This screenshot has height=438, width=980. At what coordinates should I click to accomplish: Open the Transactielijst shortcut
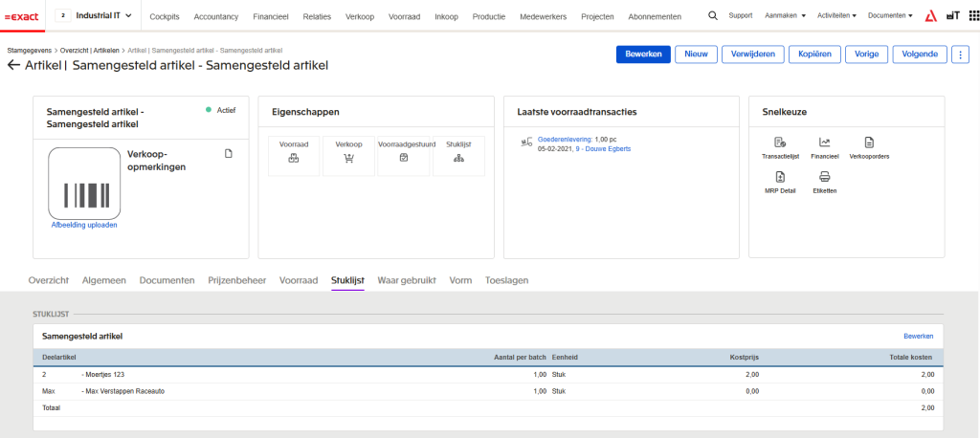point(780,142)
